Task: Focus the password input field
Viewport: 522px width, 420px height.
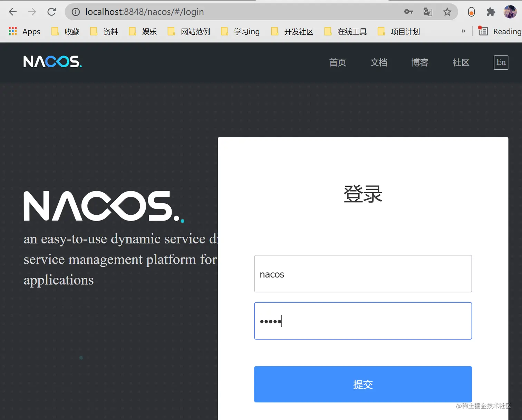Action: click(x=363, y=321)
